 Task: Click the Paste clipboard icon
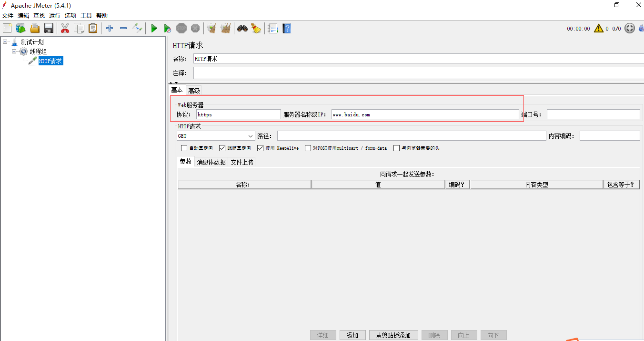93,28
